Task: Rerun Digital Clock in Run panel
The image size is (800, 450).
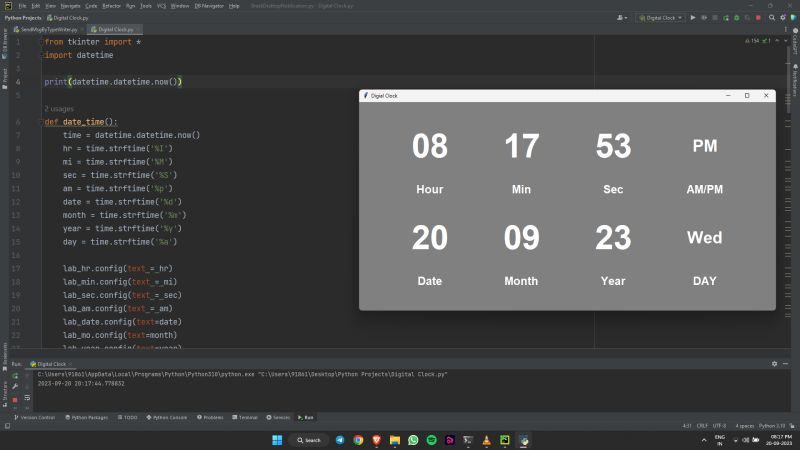Action: [x=15, y=376]
